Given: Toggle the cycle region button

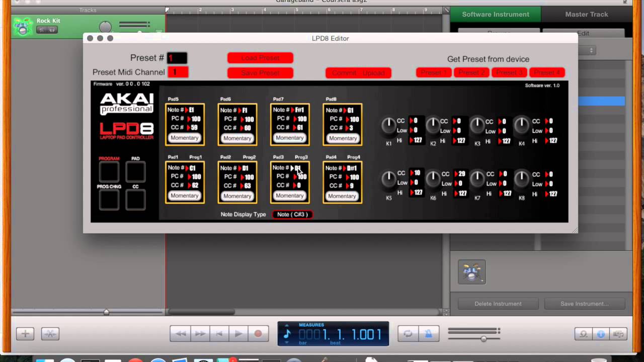Looking at the screenshot, I should click(x=408, y=333).
